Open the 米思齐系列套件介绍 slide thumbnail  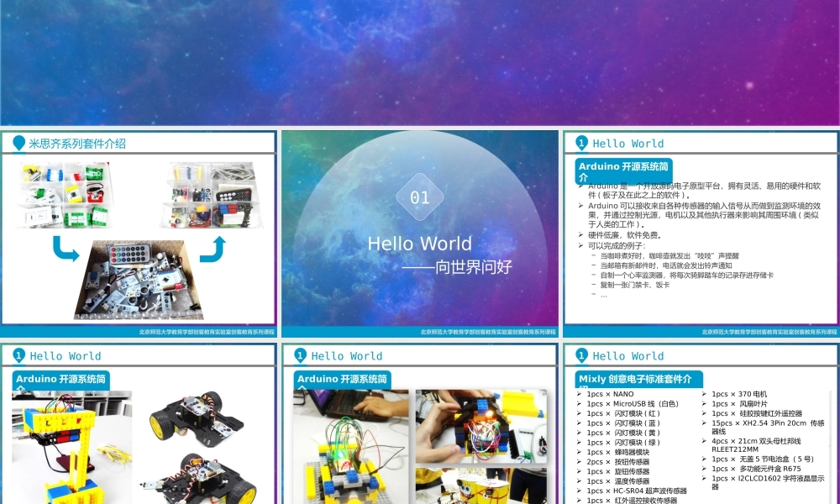point(139,234)
